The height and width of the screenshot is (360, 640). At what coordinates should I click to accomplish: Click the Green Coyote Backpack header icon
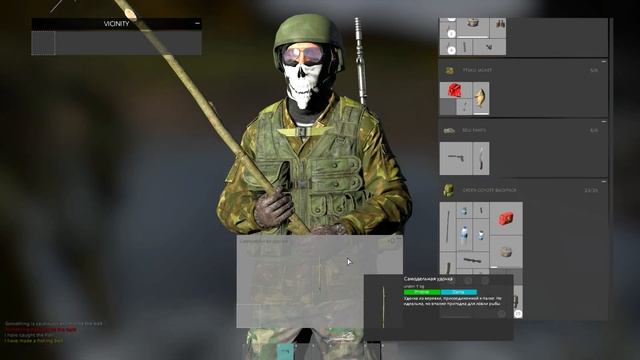(x=449, y=190)
